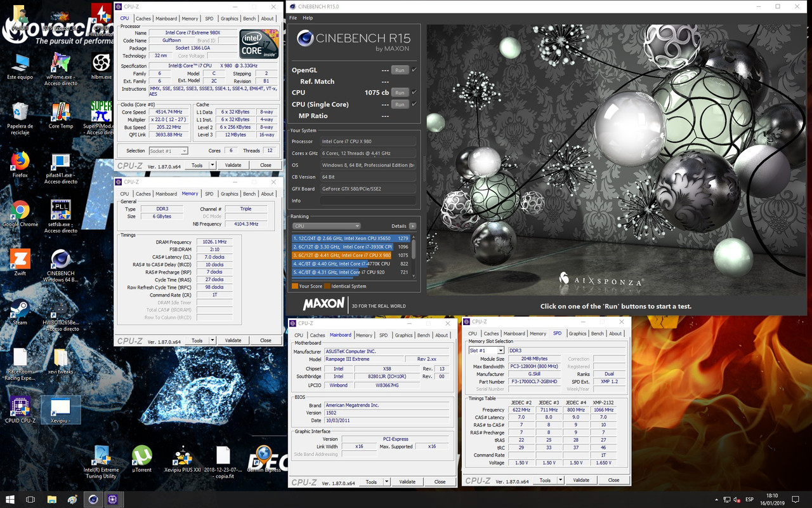Open the pifast41.exe shortcut icon

pyautogui.click(x=61, y=168)
